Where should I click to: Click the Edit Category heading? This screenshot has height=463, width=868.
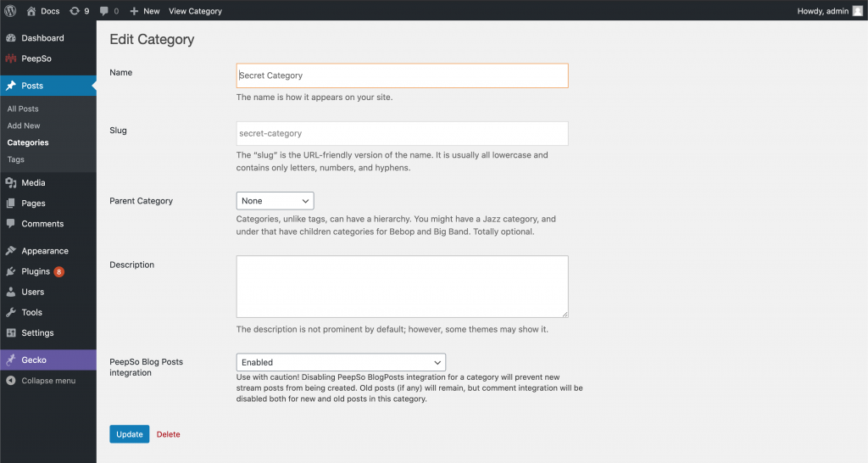[152, 39]
